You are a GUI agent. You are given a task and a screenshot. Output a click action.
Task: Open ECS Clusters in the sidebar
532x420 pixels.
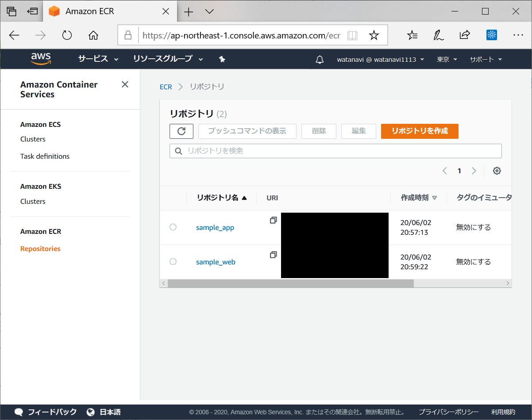pos(33,139)
